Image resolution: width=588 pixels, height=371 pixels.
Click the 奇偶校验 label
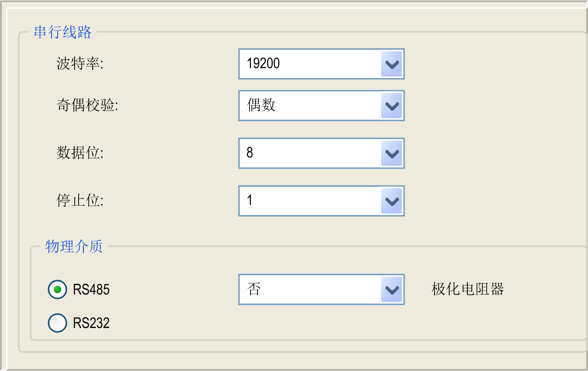(87, 105)
